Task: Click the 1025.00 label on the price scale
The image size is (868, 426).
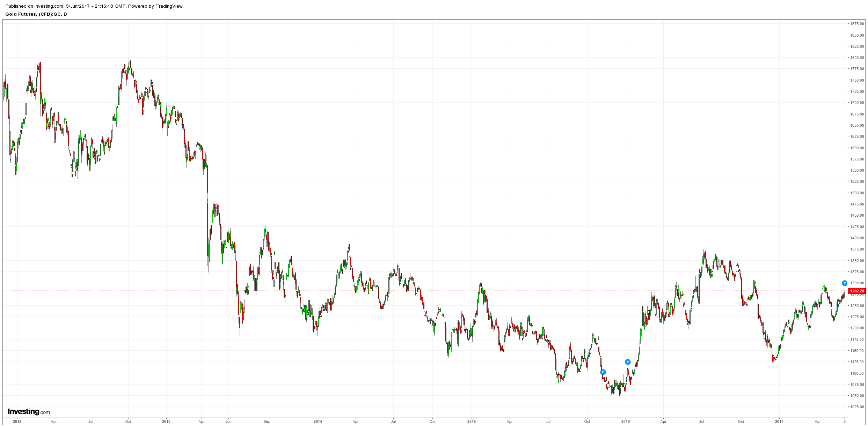Action: tap(857, 407)
